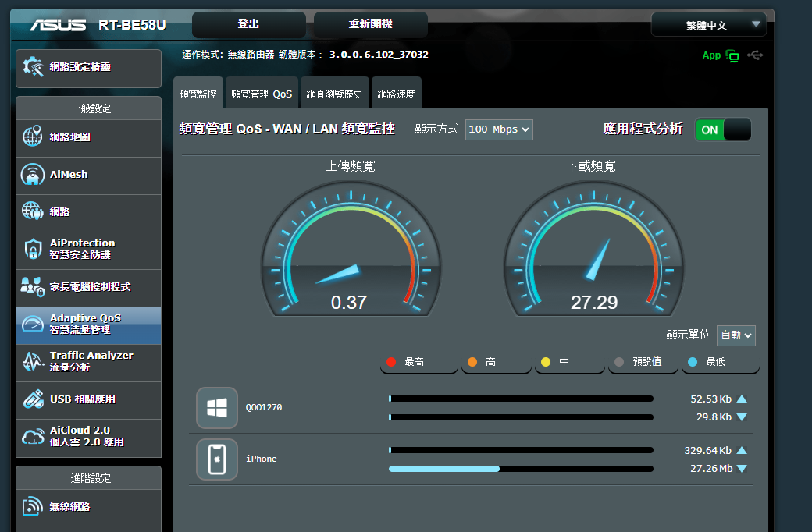
Task: Select the Q001270 device name
Action: coord(264,407)
